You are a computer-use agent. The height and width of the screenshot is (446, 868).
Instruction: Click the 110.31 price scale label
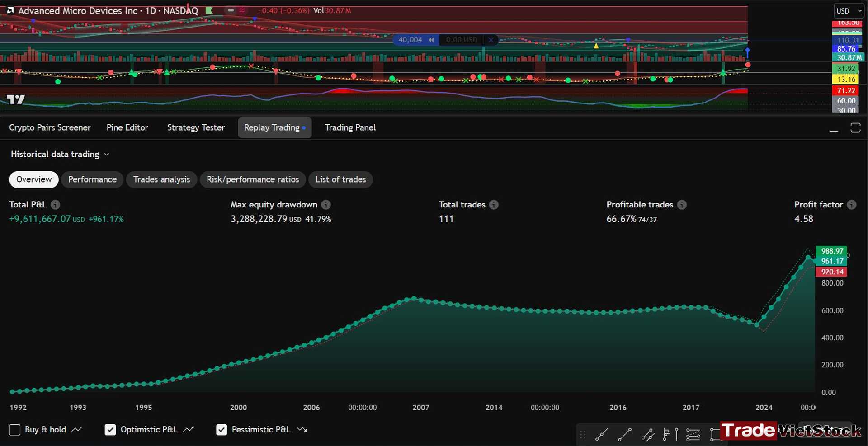pyautogui.click(x=848, y=40)
